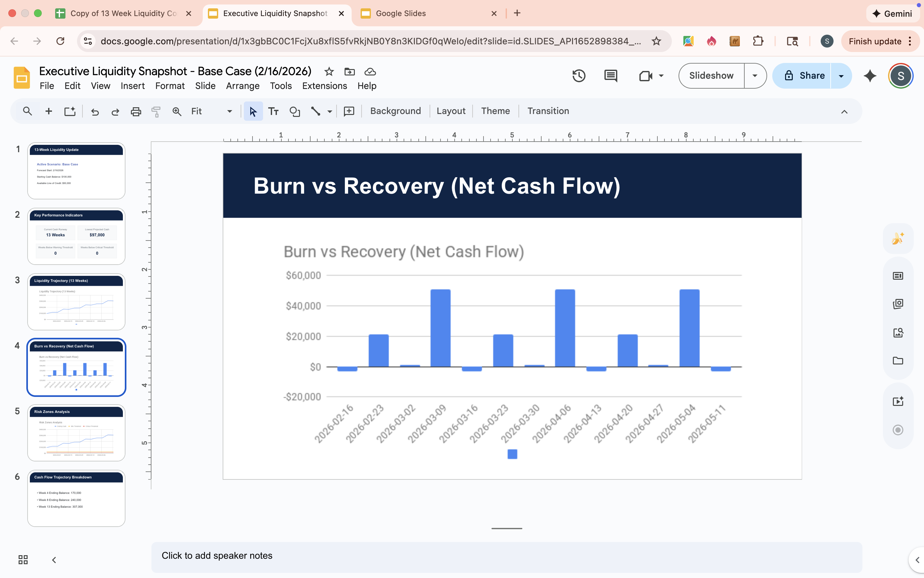The image size is (924, 578).
Task: Switch to grid view of slides
Action: coord(23,560)
